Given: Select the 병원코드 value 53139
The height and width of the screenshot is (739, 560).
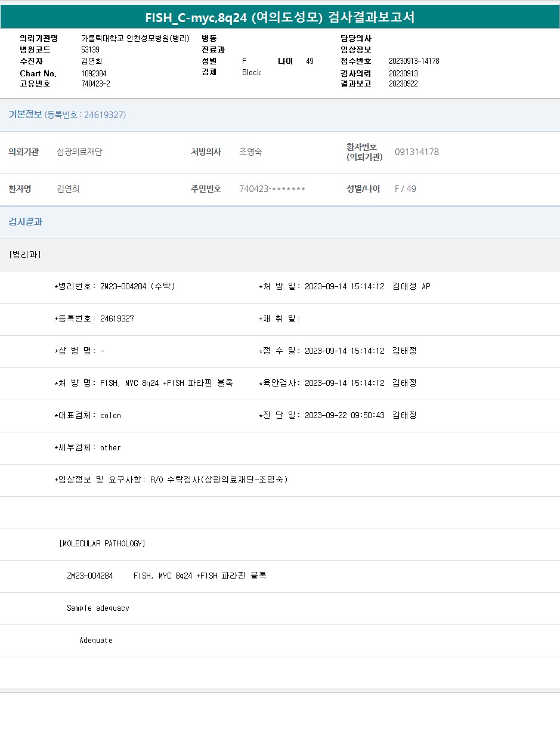Looking at the screenshot, I should (91, 50).
